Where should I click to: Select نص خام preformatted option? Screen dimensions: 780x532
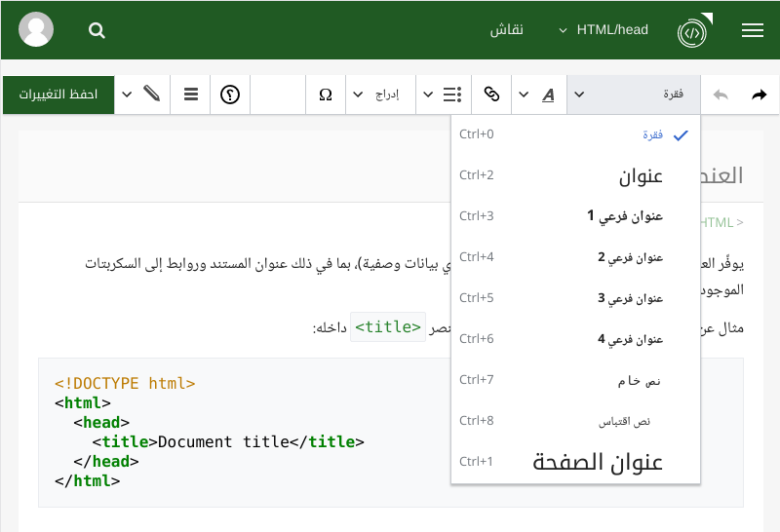[575, 380]
